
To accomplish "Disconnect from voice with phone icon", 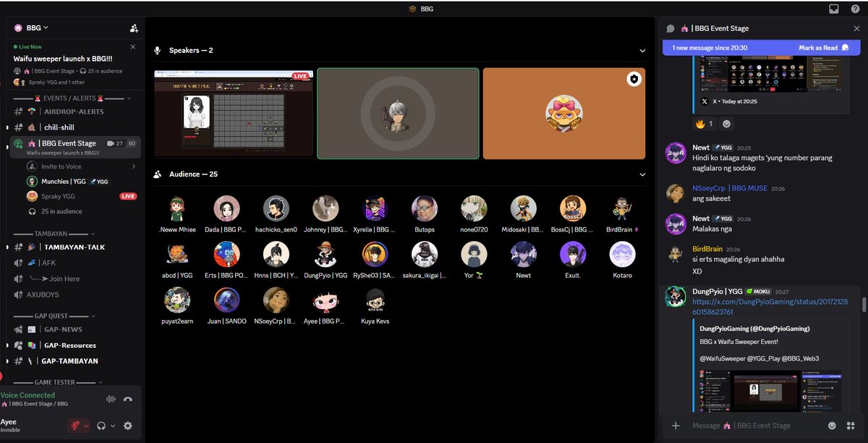I will click(128, 399).
